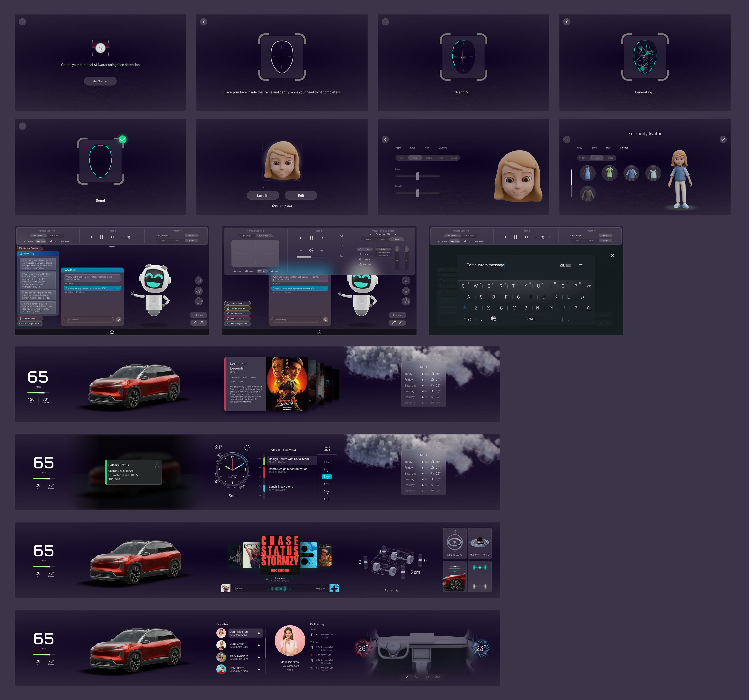Skip to next track in Weather-panel chat screen

coord(112,237)
